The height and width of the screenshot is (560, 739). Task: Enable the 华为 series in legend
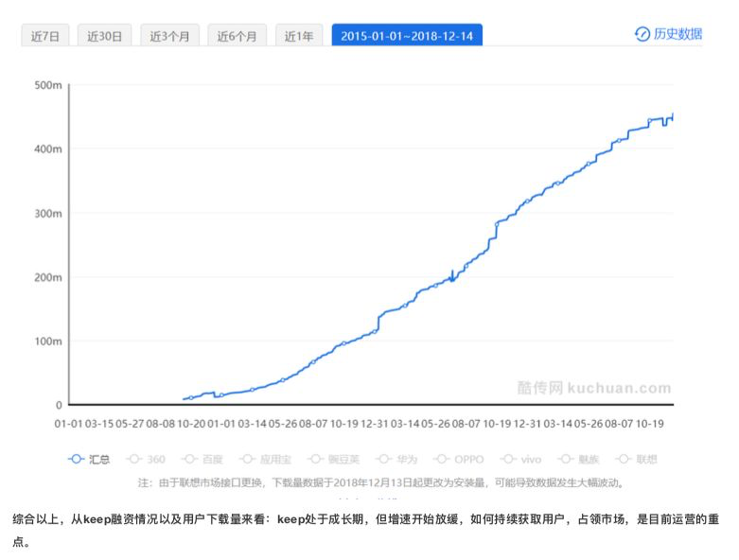[x=396, y=459]
